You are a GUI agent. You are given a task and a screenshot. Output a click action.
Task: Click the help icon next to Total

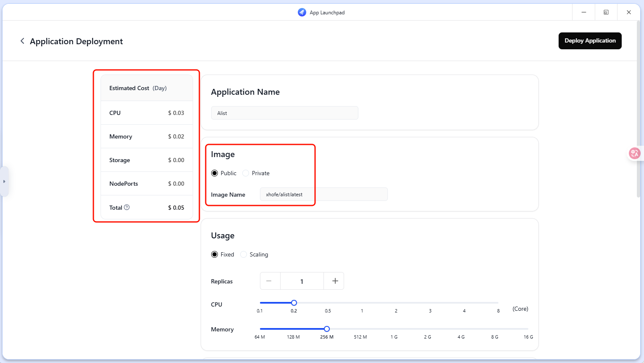point(127,207)
